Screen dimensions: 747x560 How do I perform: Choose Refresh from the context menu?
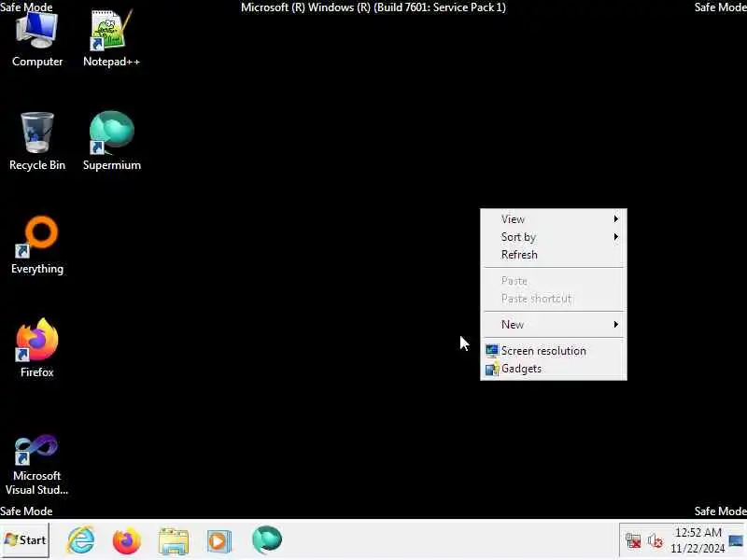pyautogui.click(x=554, y=254)
